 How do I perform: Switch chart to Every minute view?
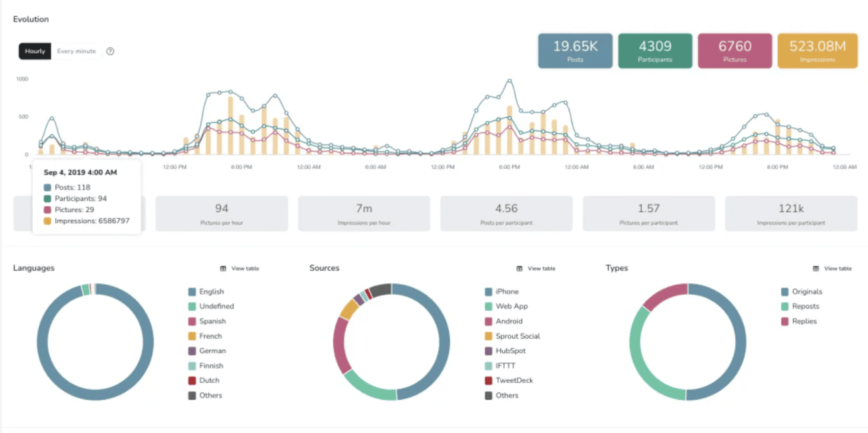[76, 51]
